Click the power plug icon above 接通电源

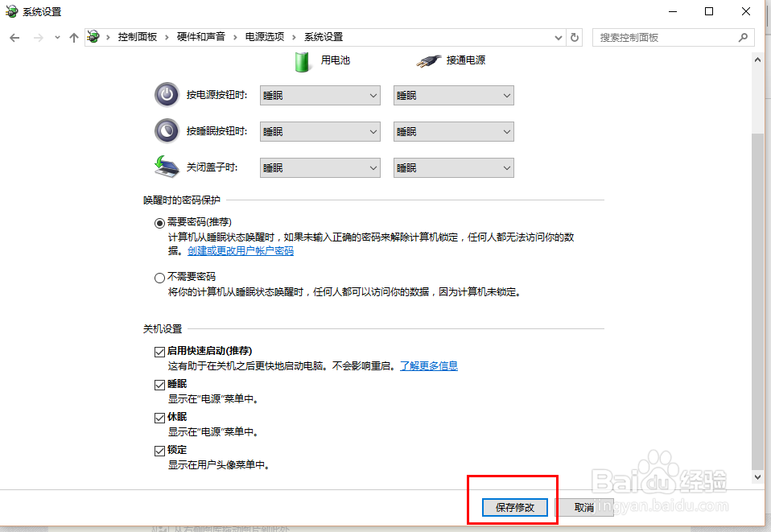(429, 60)
